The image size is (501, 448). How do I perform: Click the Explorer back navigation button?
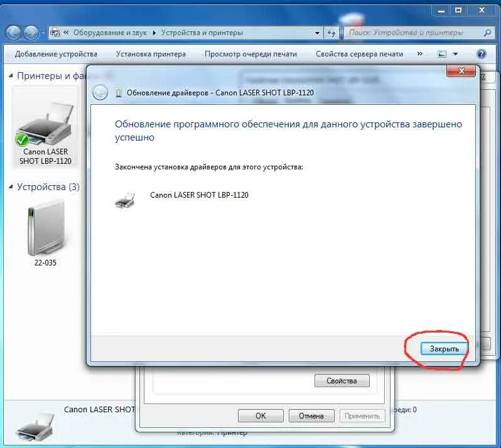click(x=13, y=33)
